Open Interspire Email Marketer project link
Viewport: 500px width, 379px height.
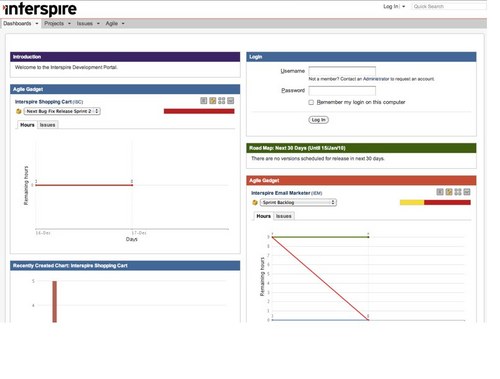click(281, 193)
